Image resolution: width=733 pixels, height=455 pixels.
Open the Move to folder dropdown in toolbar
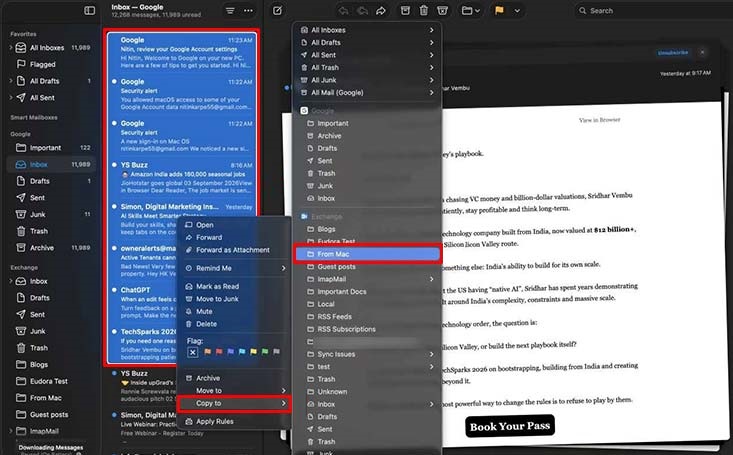pyautogui.click(x=470, y=10)
